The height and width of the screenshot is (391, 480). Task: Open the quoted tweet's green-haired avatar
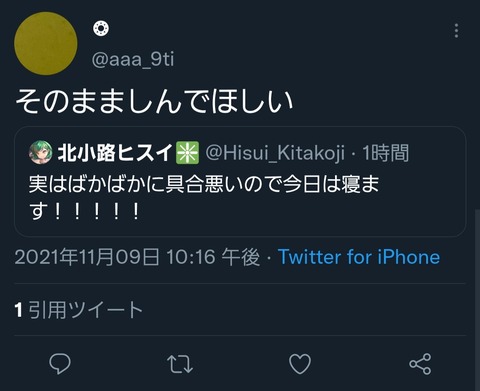coord(41,152)
